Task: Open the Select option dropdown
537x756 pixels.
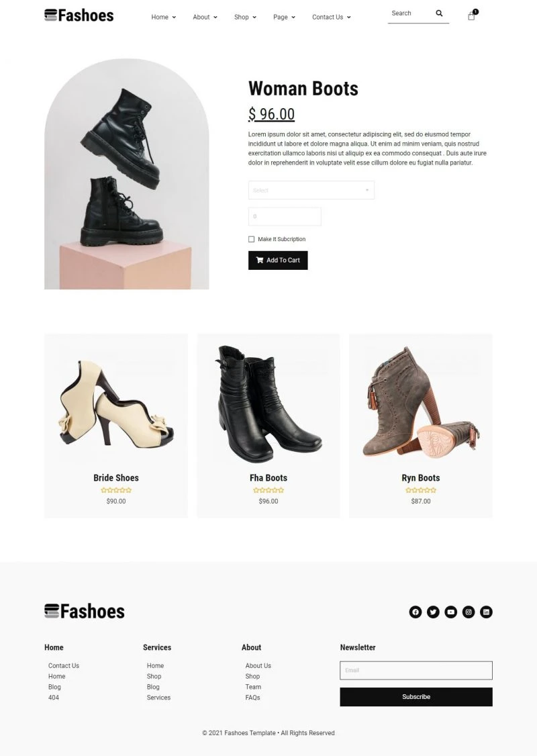Action: [311, 190]
